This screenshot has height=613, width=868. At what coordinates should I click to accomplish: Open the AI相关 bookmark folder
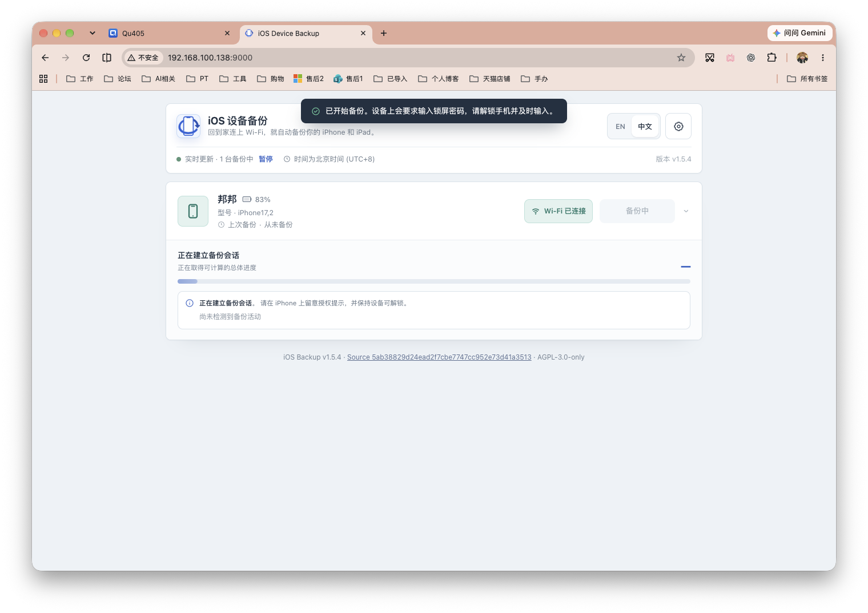click(159, 79)
